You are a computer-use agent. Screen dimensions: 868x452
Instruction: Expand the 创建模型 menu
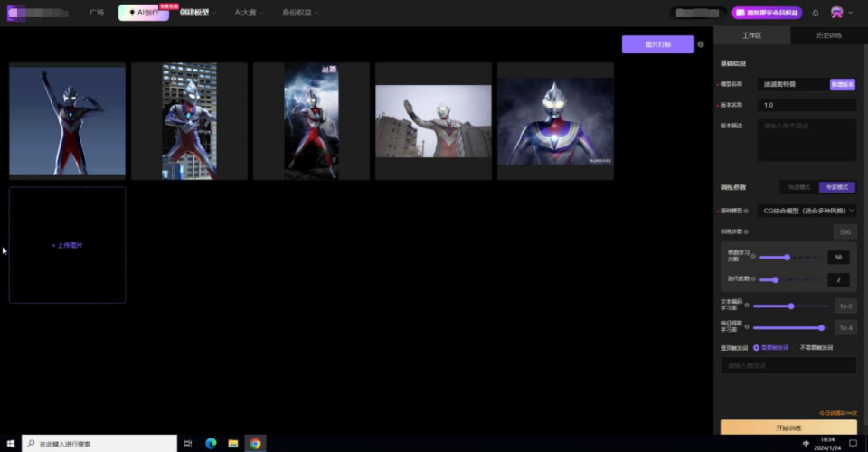[x=195, y=13]
